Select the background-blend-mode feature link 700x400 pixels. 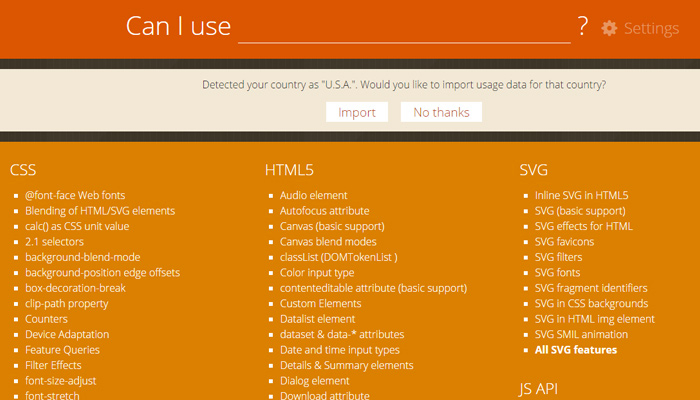83,257
